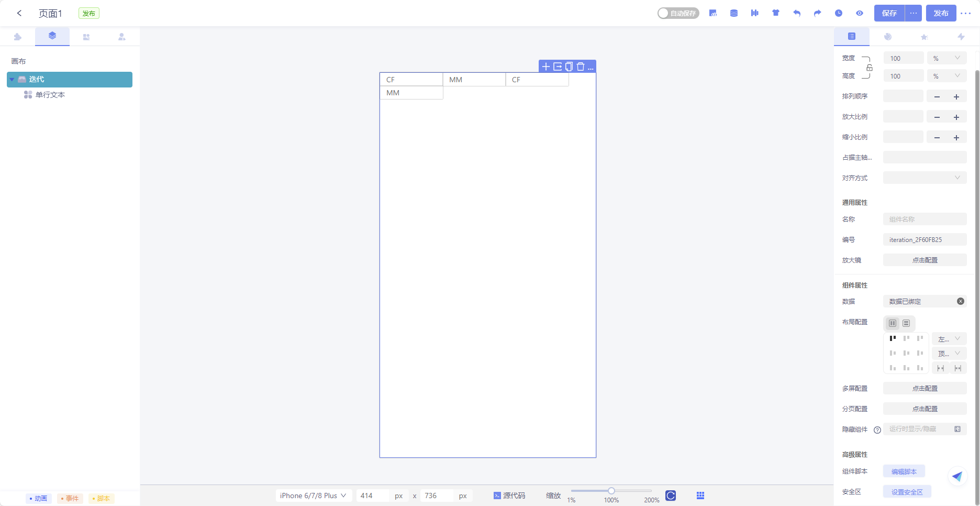Click the redo arrow icon
980x506 pixels.
tap(818, 13)
